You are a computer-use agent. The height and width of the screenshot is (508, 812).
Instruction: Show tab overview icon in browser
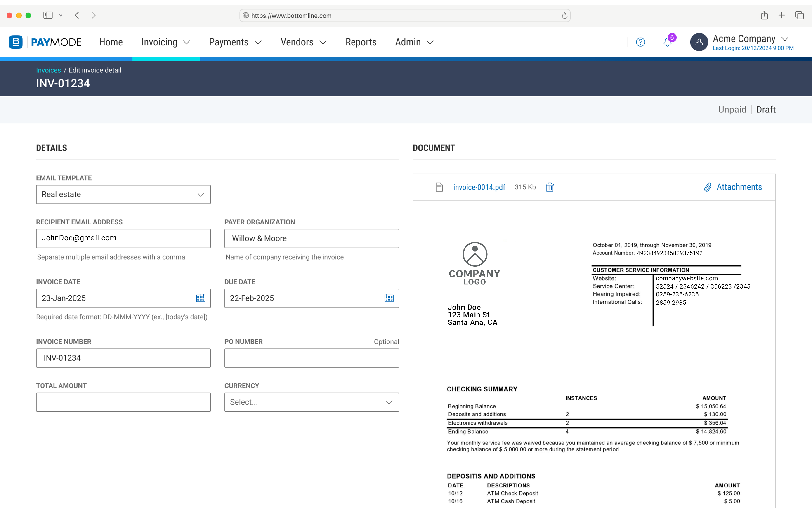tap(800, 15)
